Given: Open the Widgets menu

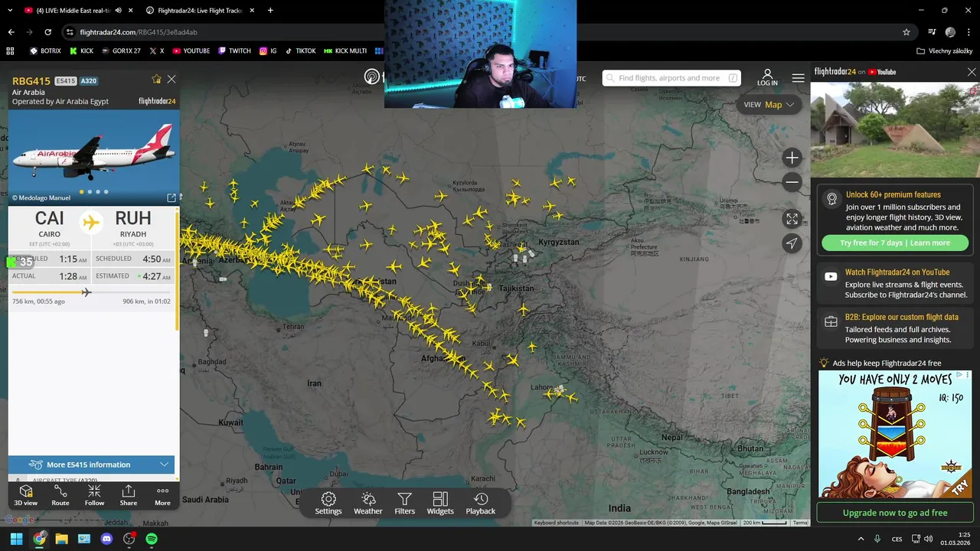Looking at the screenshot, I should click(440, 504).
